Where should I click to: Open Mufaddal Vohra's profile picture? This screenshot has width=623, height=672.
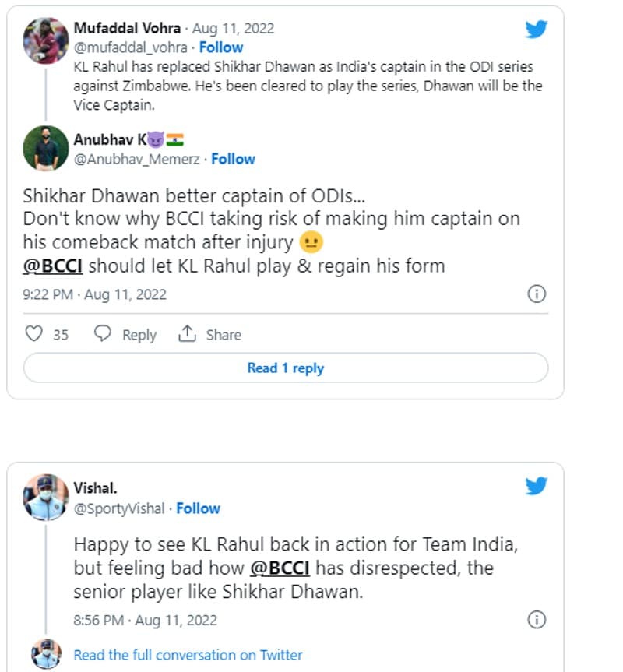45,40
